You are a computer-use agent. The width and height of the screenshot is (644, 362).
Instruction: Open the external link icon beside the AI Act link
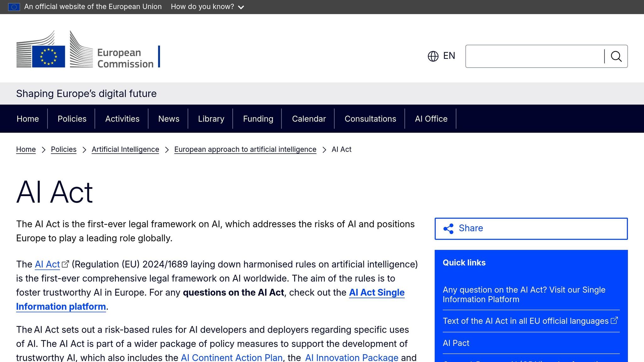[x=65, y=264]
